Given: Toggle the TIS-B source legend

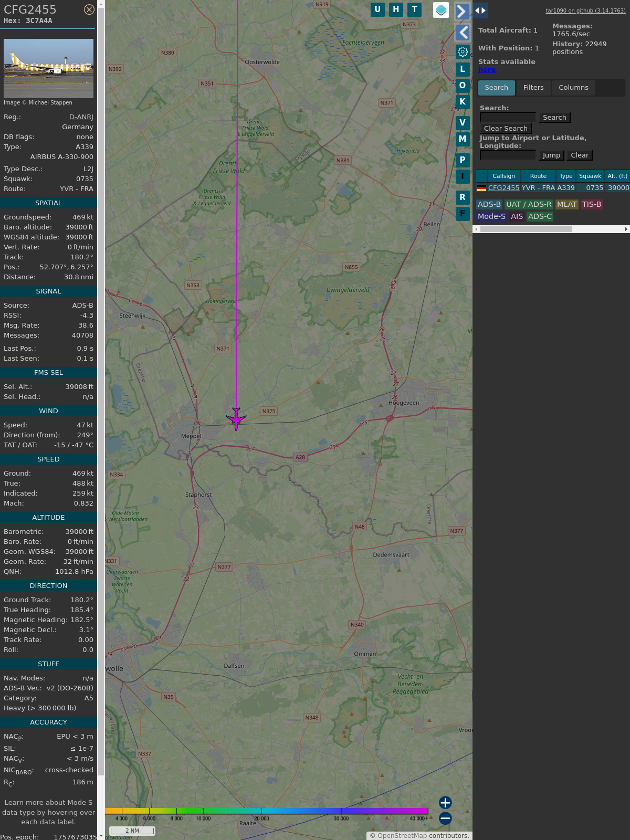Looking at the screenshot, I should coord(592,205).
